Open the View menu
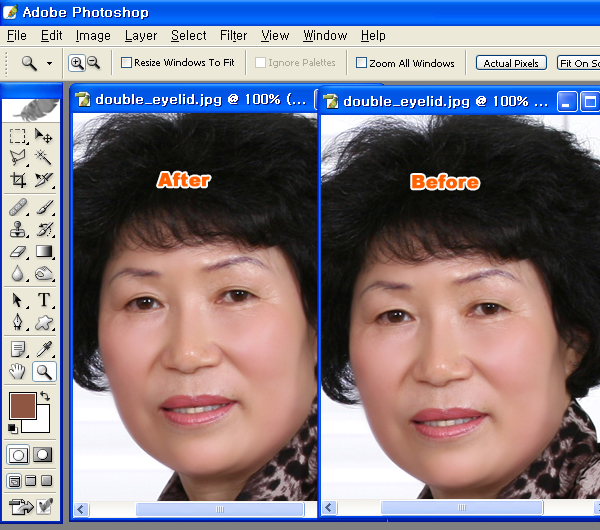 coord(275,36)
